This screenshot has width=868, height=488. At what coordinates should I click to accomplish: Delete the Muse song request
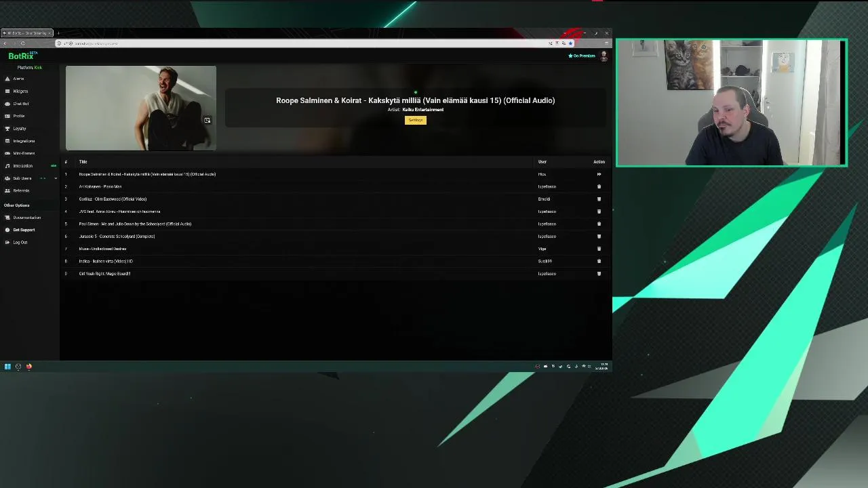point(599,249)
